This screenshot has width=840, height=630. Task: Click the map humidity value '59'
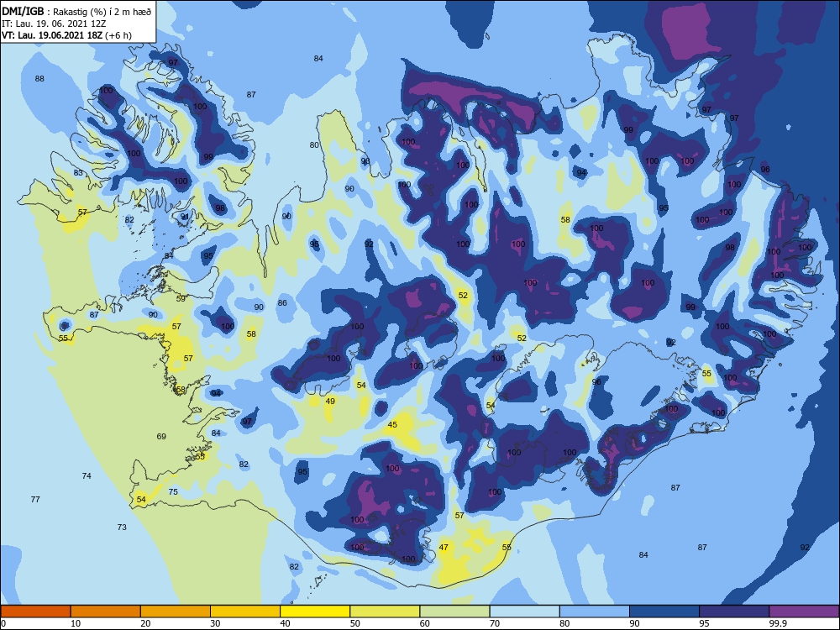(181, 298)
